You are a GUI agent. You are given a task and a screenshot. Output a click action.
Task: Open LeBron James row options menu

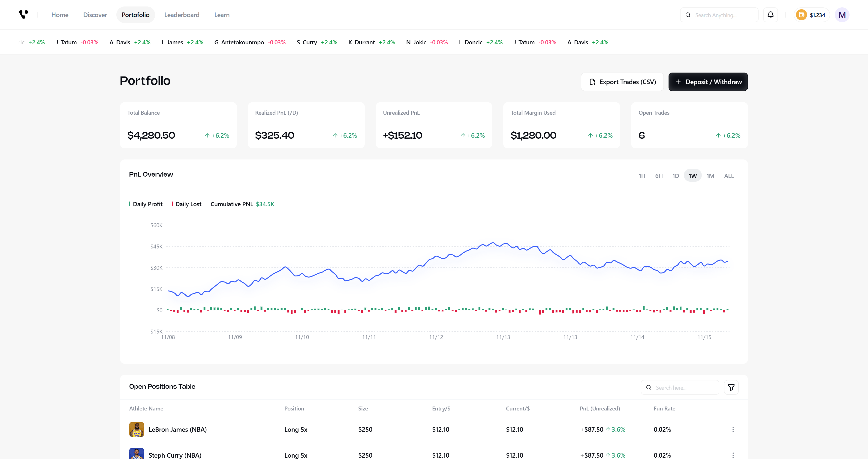tap(733, 429)
